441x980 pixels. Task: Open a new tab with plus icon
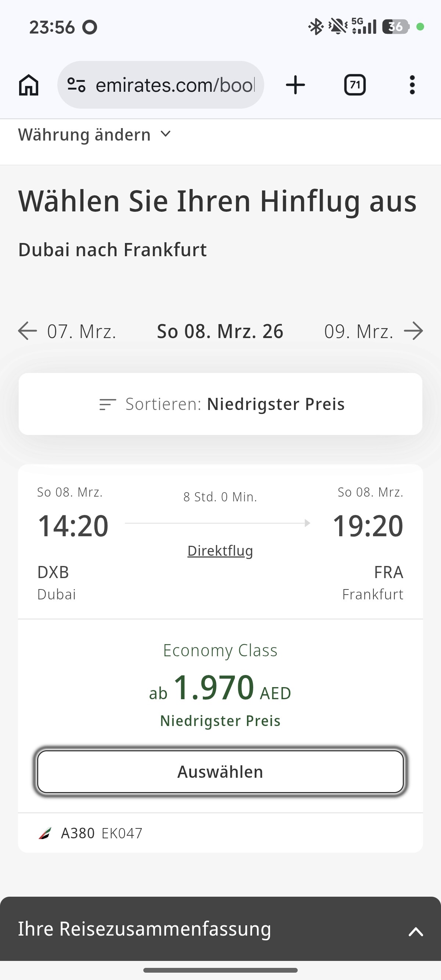[295, 85]
